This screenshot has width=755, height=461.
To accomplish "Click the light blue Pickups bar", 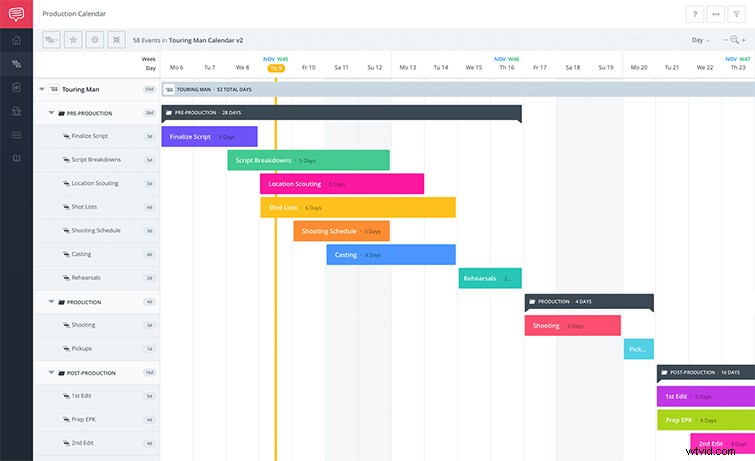I will tap(638, 349).
